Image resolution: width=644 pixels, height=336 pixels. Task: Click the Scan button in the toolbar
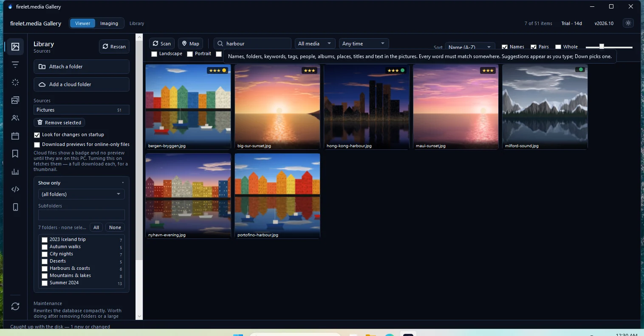click(162, 44)
